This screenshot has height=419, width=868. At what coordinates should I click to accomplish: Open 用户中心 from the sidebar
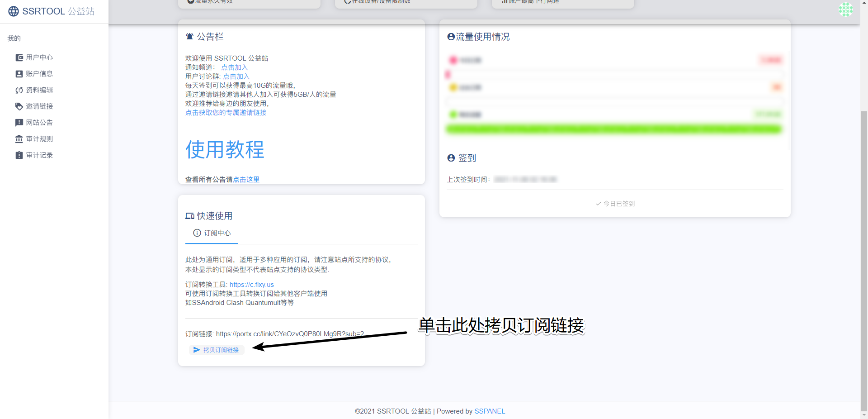point(39,57)
